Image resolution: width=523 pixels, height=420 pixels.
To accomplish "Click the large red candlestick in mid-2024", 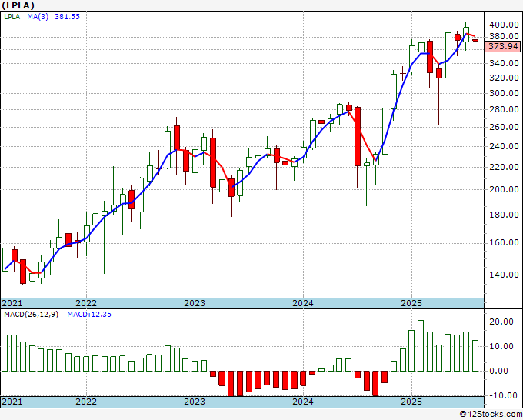I will tap(358, 136).
